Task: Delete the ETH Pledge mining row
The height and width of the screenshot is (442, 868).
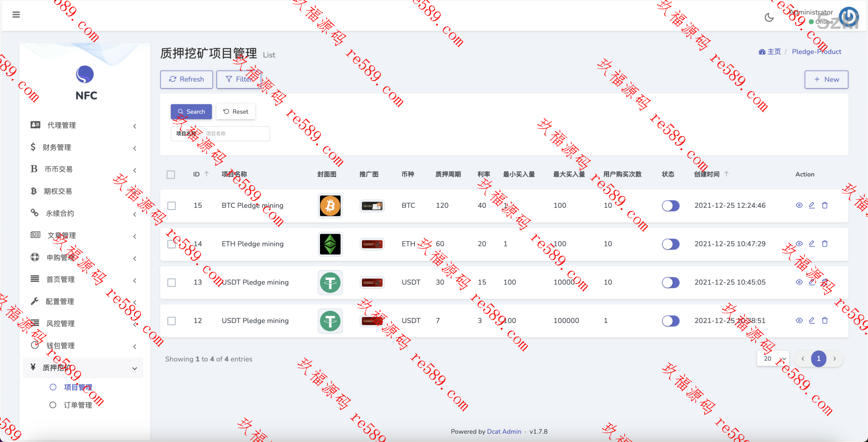Action: pyautogui.click(x=825, y=244)
